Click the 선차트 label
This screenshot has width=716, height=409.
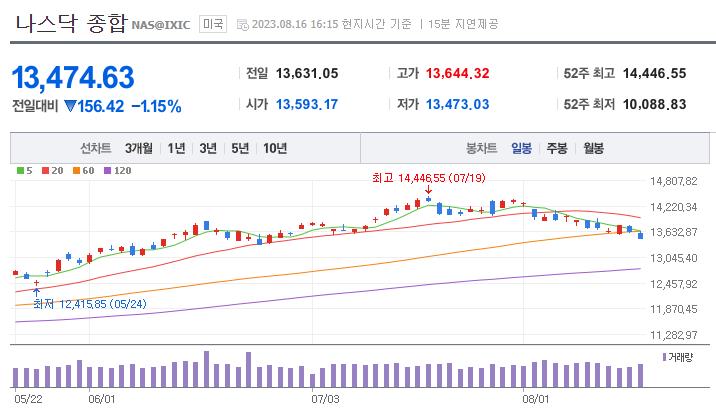(96, 148)
